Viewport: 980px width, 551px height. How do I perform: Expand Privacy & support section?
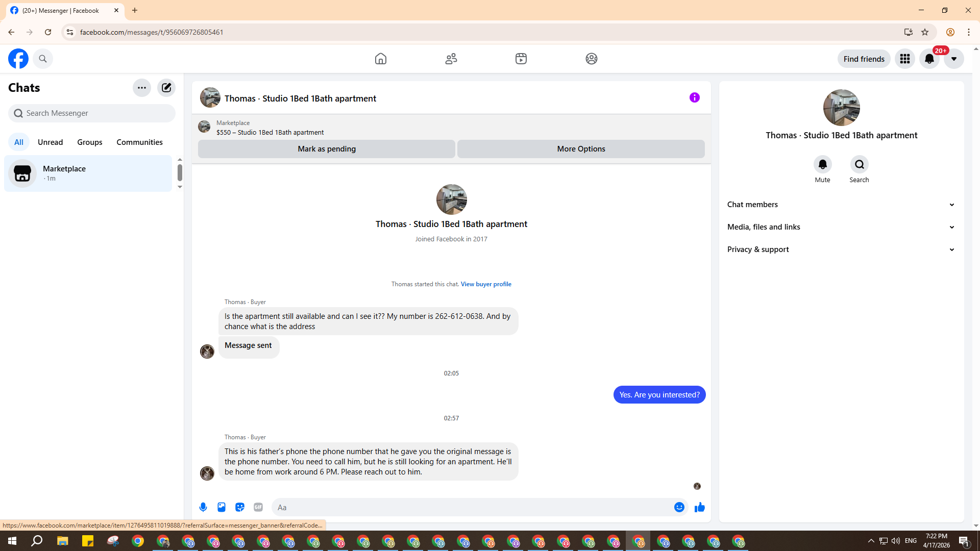(x=841, y=249)
